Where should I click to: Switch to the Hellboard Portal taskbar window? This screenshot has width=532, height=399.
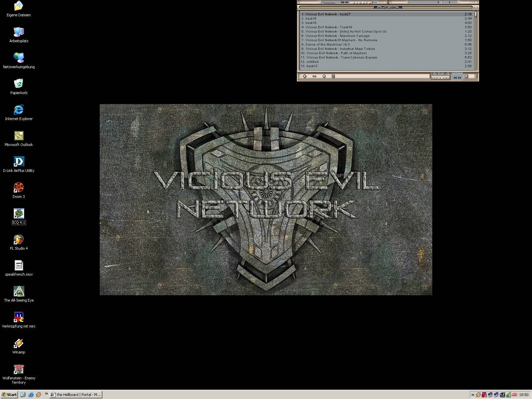click(x=76, y=395)
